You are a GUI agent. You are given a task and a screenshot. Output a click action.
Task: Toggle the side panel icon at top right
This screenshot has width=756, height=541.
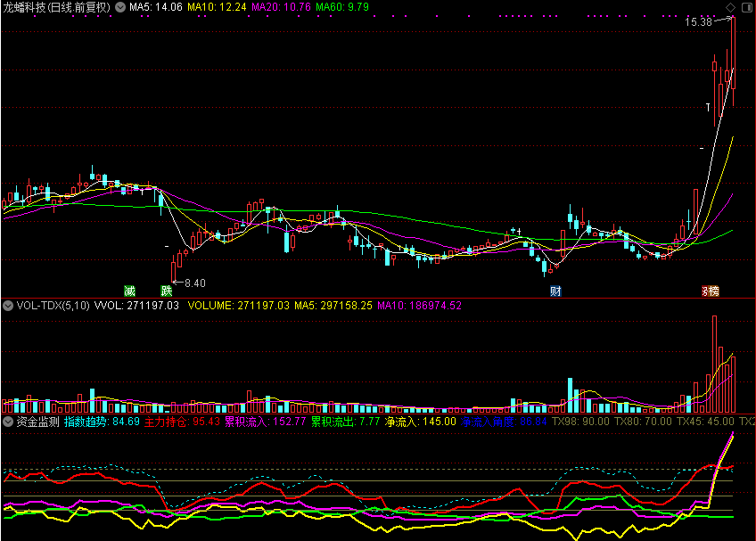747,7
